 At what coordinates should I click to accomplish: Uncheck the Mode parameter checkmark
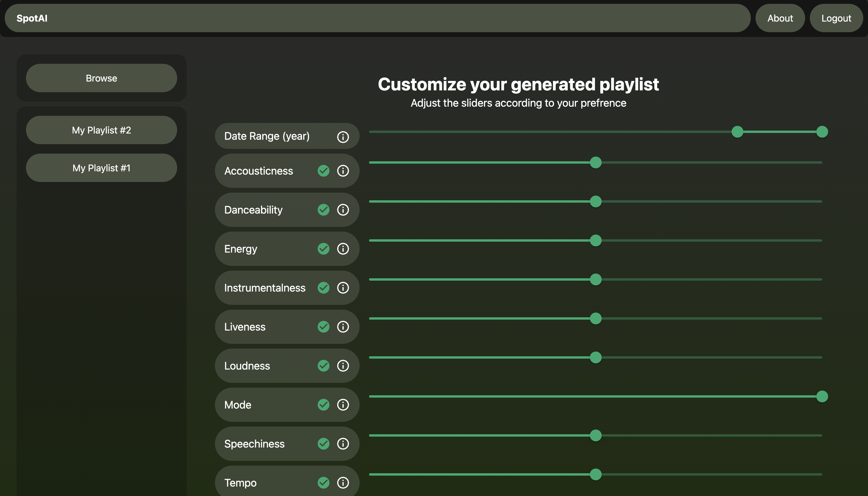[x=323, y=405]
